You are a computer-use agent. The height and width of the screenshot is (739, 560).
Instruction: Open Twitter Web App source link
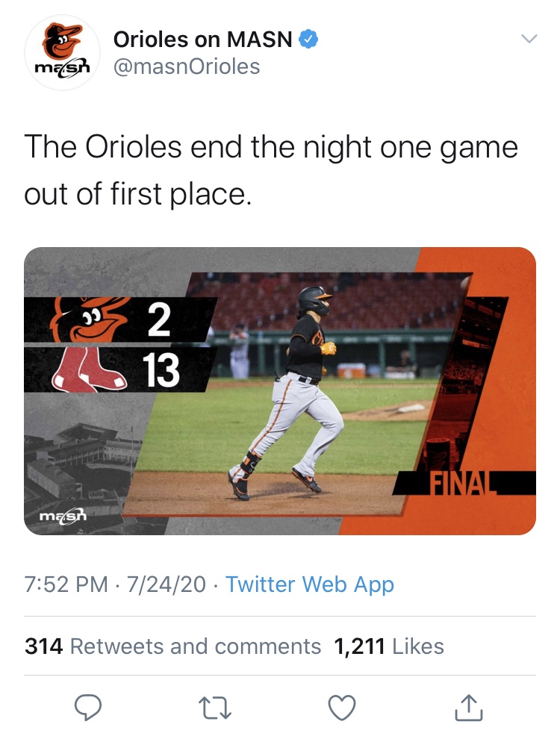pos(310,584)
